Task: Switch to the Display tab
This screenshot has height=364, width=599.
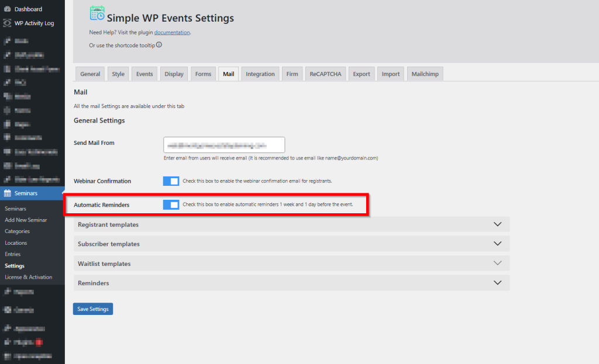Action: [x=174, y=74]
